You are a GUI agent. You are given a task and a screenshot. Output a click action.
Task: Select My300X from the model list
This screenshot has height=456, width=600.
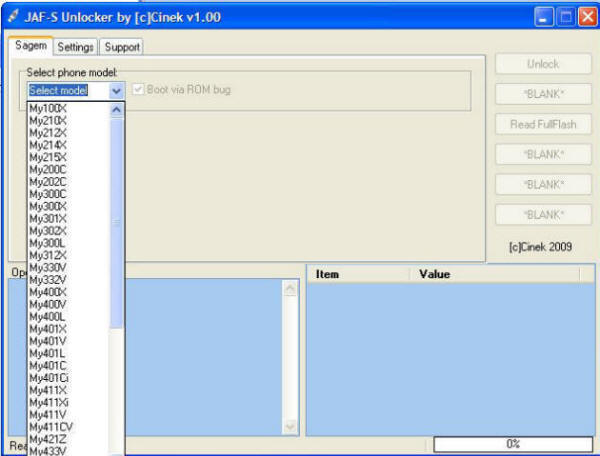tap(69, 207)
